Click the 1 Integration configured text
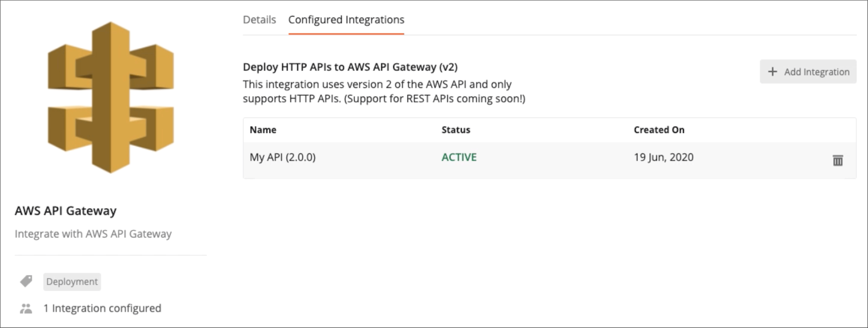 (102, 308)
